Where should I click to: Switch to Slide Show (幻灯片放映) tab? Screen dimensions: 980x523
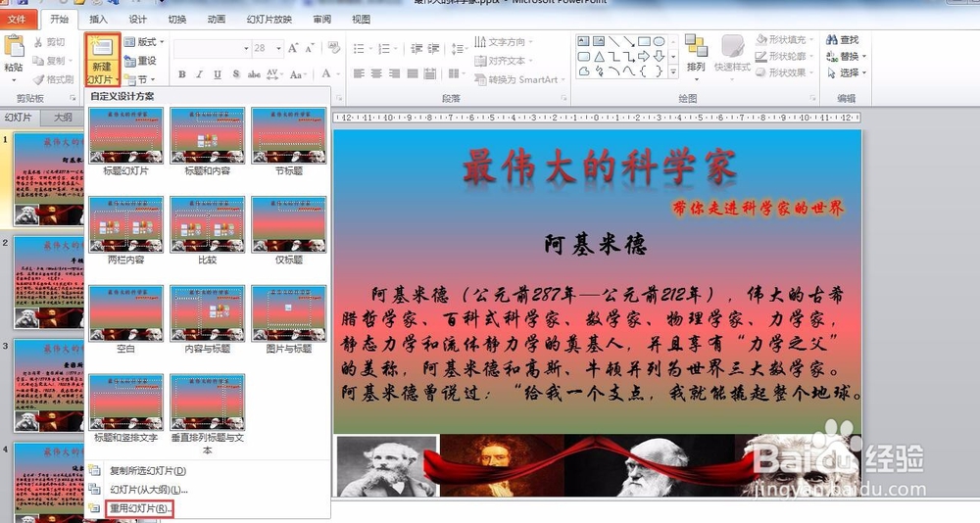pyautogui.click(x=269, y=20)
